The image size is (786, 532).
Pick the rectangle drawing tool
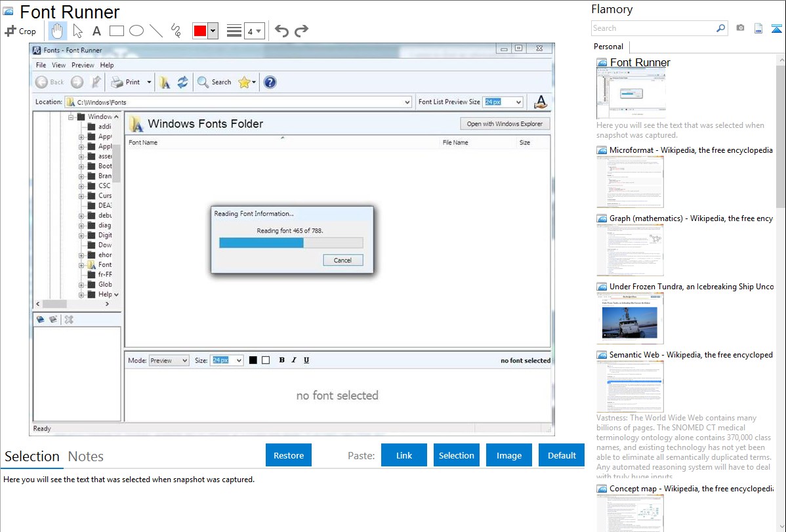pos(116,31)
